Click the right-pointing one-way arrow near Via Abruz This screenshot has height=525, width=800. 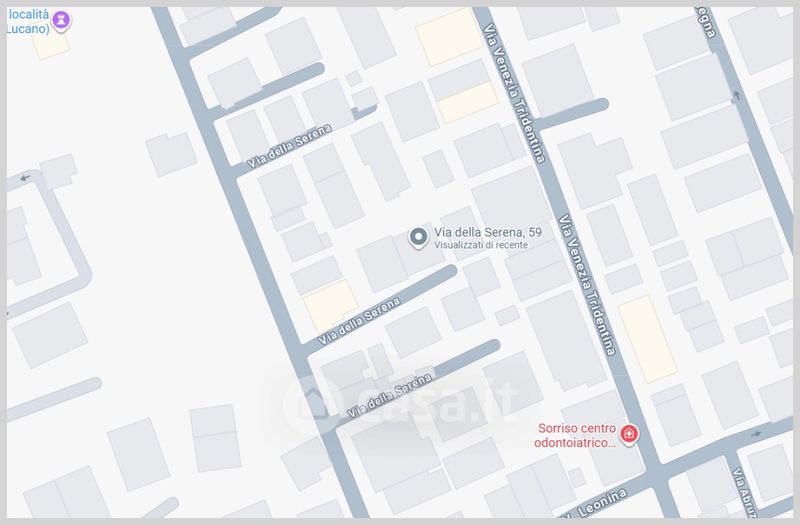tap(756, 434)
